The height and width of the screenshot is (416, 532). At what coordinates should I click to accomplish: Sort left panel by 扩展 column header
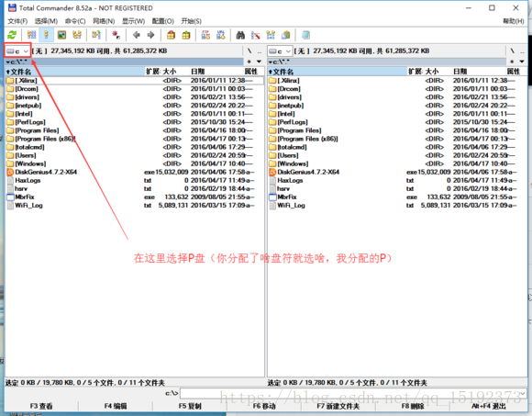click(152, 72)
